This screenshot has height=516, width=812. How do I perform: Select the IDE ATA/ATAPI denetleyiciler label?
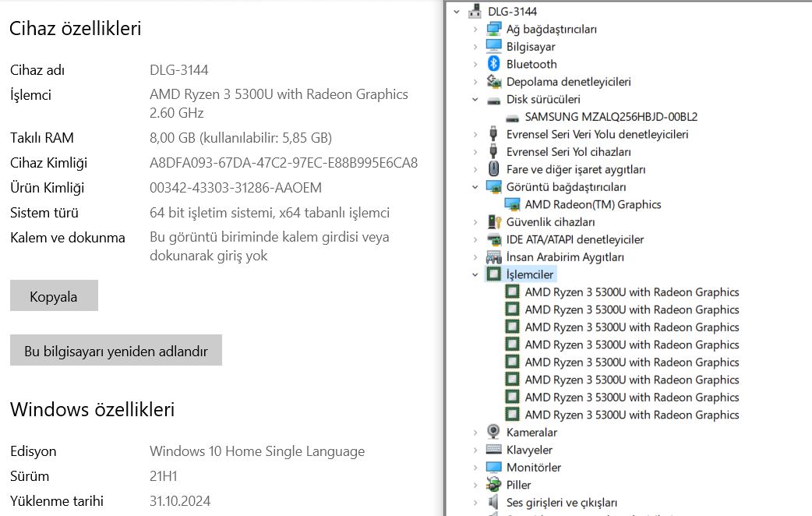[x=575, y=239]
